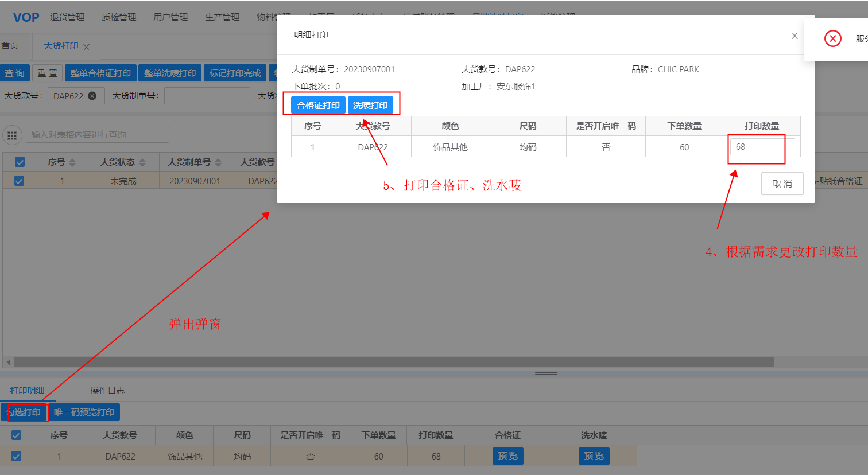Clear the DAP622 filter tag
The height and width of the screenshot is (475, 868).
(x=92, y=96)
